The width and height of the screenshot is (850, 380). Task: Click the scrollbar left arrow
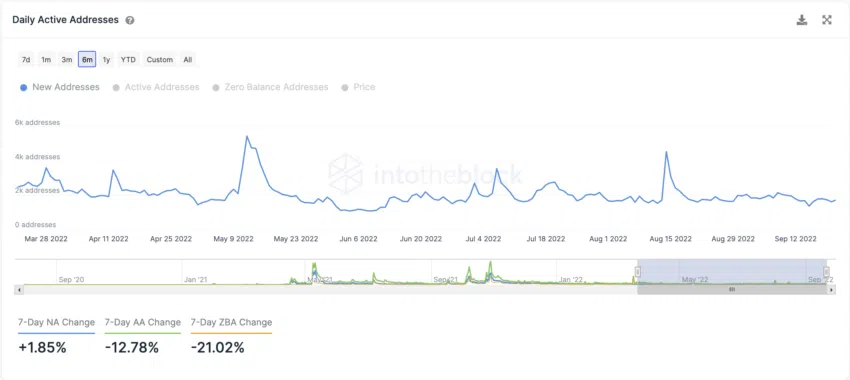[x=20, y=290]
